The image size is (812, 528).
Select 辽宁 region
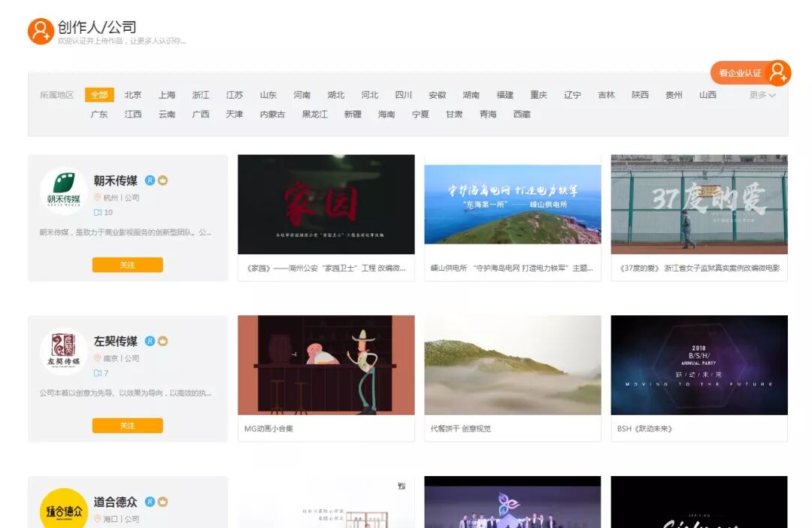point(572,95)
